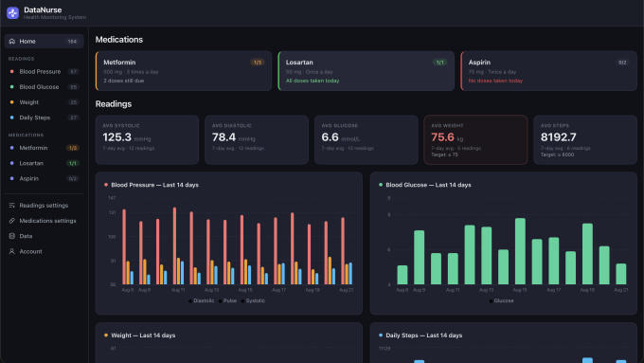Click the Account person icon
The image size is (644, 363).
pos(12,251)
